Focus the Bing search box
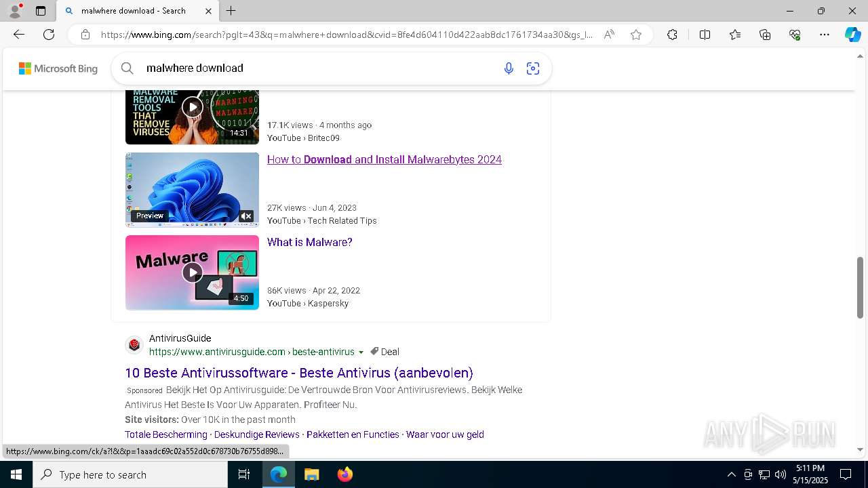 pyautogui.click(x=319, y=68)
